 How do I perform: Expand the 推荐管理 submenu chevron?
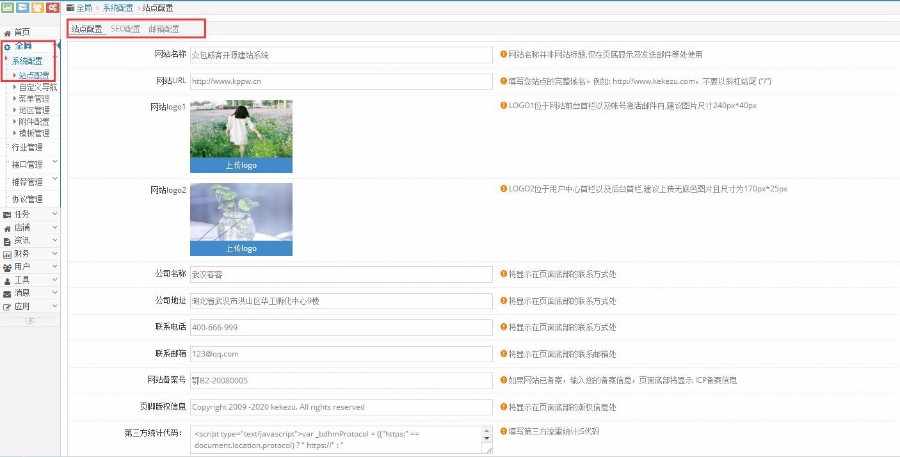pyautogui.click(x=55, y=180)
